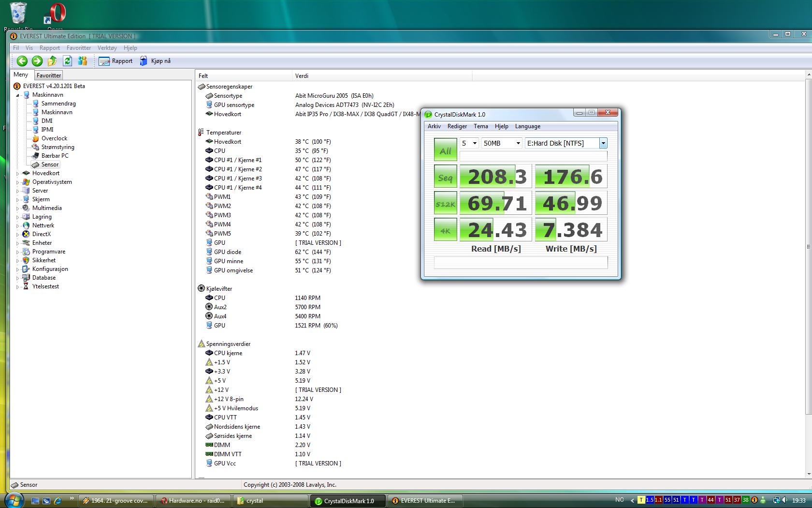
Task: Click the Felt column header
Action: pyautogui.click(x=244, y=76)
